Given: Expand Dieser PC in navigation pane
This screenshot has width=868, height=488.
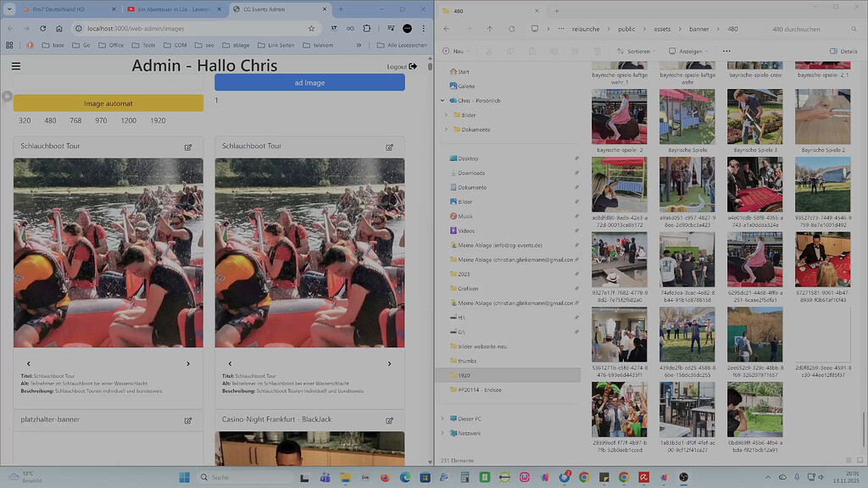Looking at the screenshot, I should coord(442,419).
